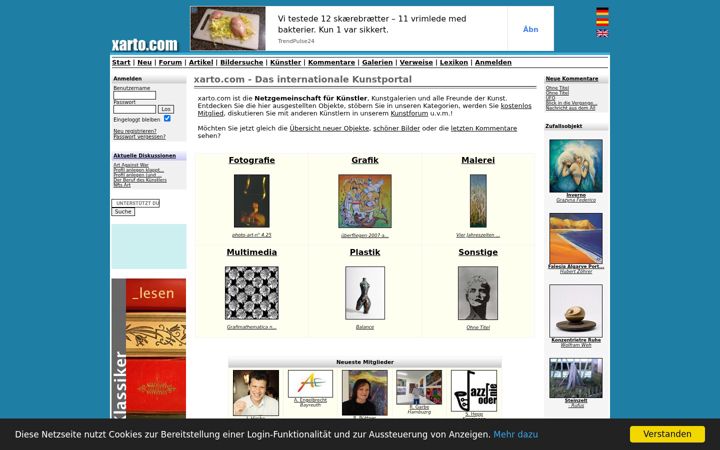This screenshot has height=450, width=720.
Task: Focus the Benutzername input field
Action: 135,95
